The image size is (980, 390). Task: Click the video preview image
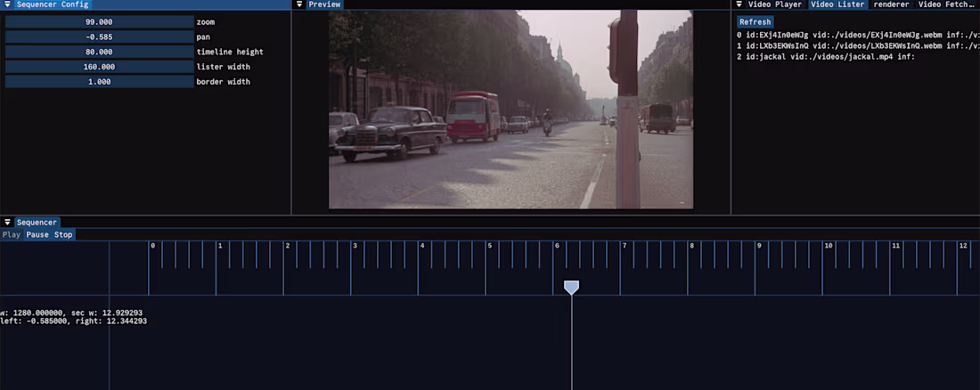point(510,110)
